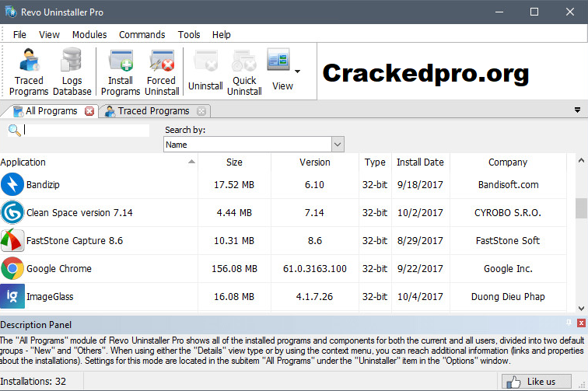Sort by the Type column header
This screenshot has height=391, width=588.
tap(375, 162)
